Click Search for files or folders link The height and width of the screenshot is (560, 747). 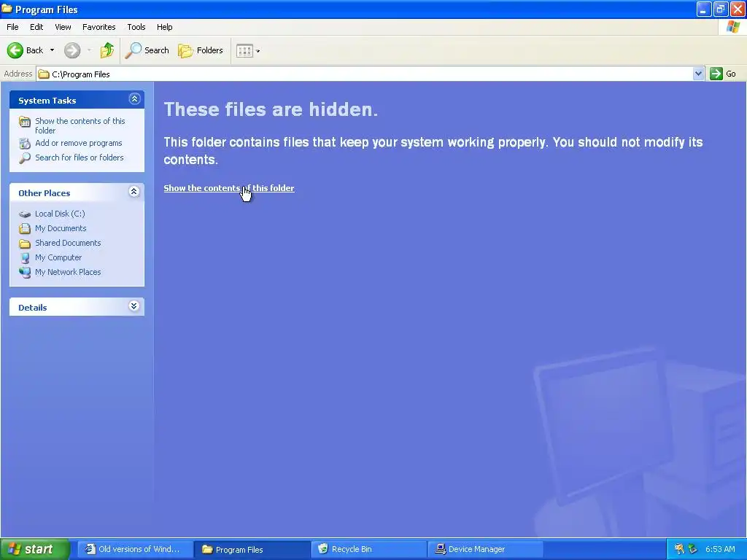[x=79, y=157]
